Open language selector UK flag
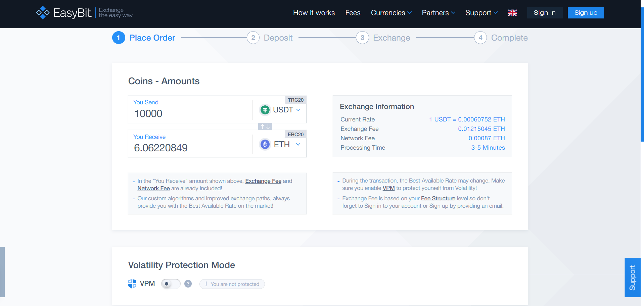This screenshot has height=306, width=644. tap(512, 13)
